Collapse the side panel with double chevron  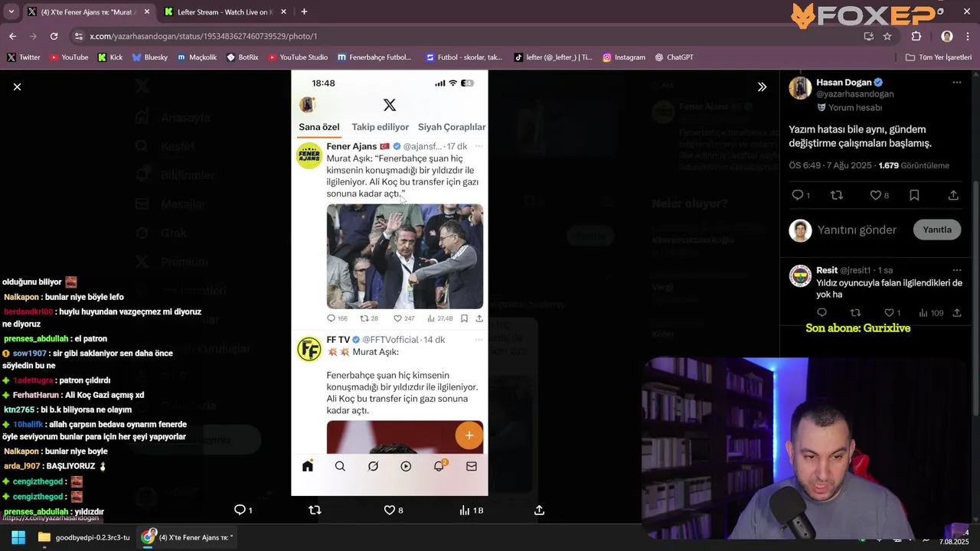762,87
